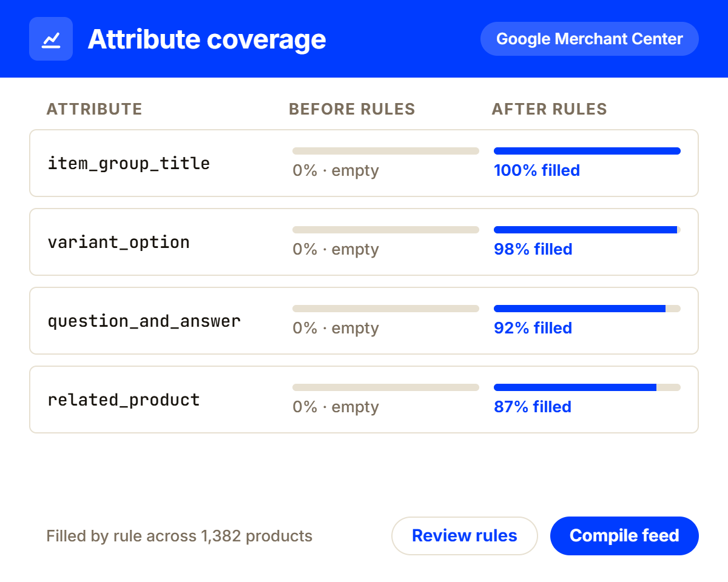Click the Google Merchant Center pill
Screen dimensions: 728x582
coord(590,39)
